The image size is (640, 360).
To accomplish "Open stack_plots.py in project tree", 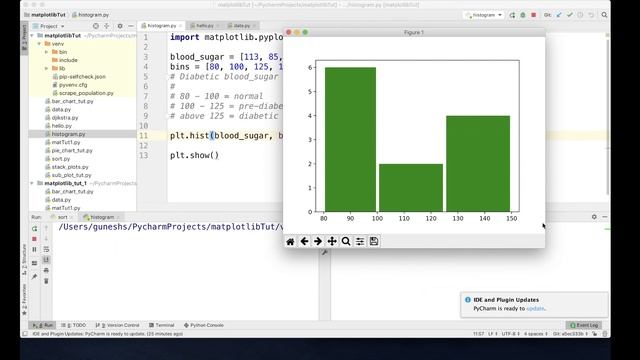I will pyautogui.click(x=70, y=167).
